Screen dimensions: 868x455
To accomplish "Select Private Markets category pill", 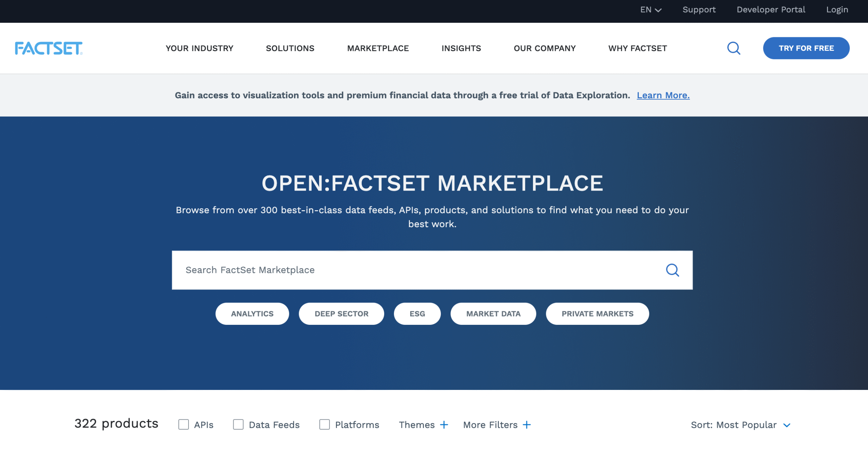I will pos(597,314).
